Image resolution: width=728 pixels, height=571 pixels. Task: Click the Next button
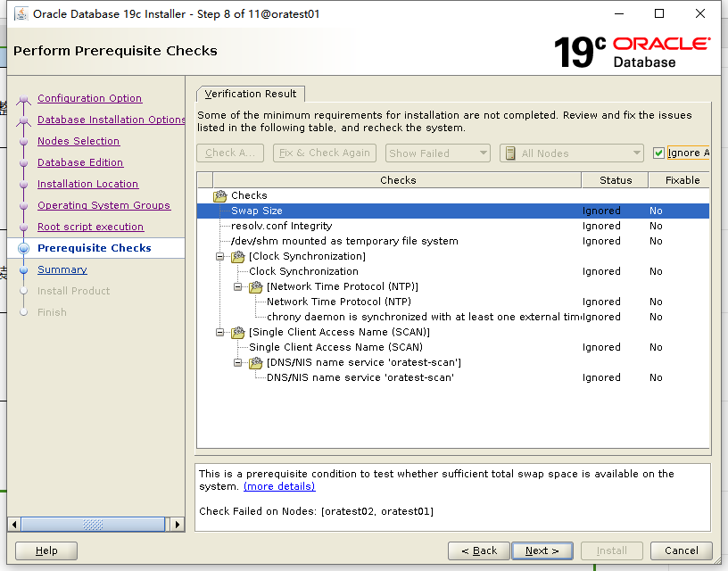click(x=542, y=550)
